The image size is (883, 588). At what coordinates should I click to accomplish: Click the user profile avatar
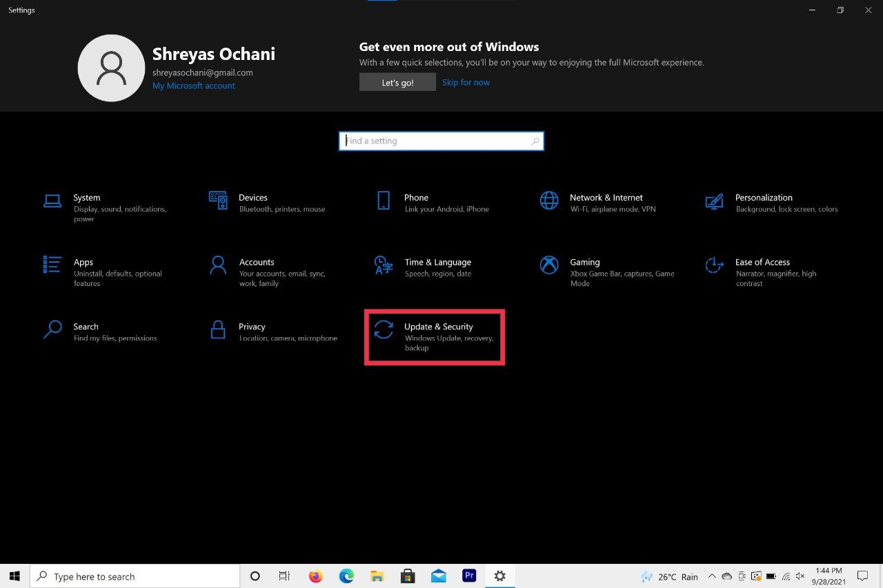coord(111,68)
